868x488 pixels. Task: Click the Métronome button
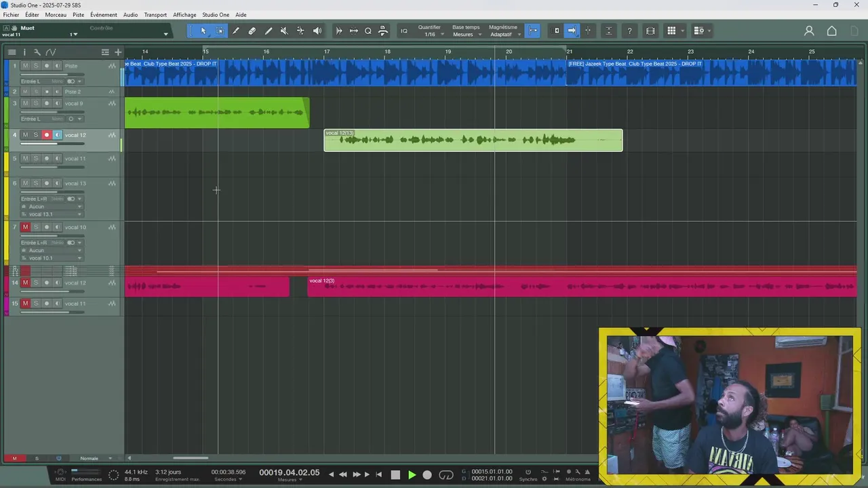pos(578,479)
